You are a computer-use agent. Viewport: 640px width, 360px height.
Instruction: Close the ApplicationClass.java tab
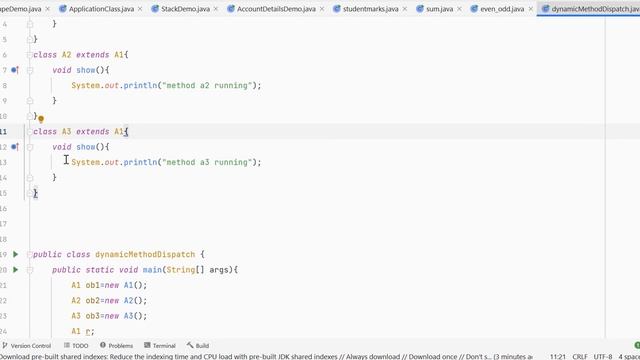coord(140,9)
